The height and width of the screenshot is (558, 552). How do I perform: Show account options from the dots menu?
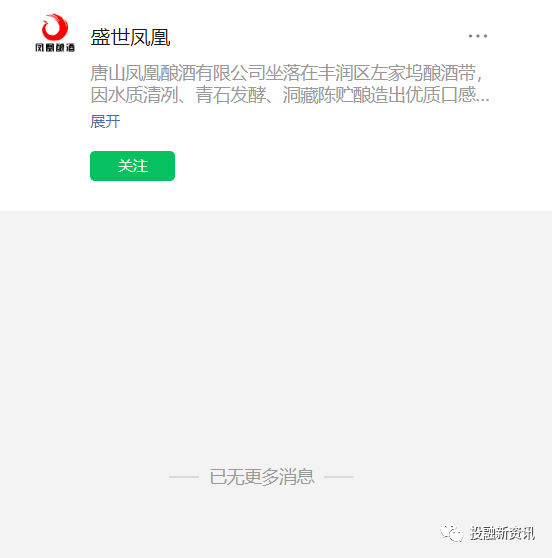(478, 36)
